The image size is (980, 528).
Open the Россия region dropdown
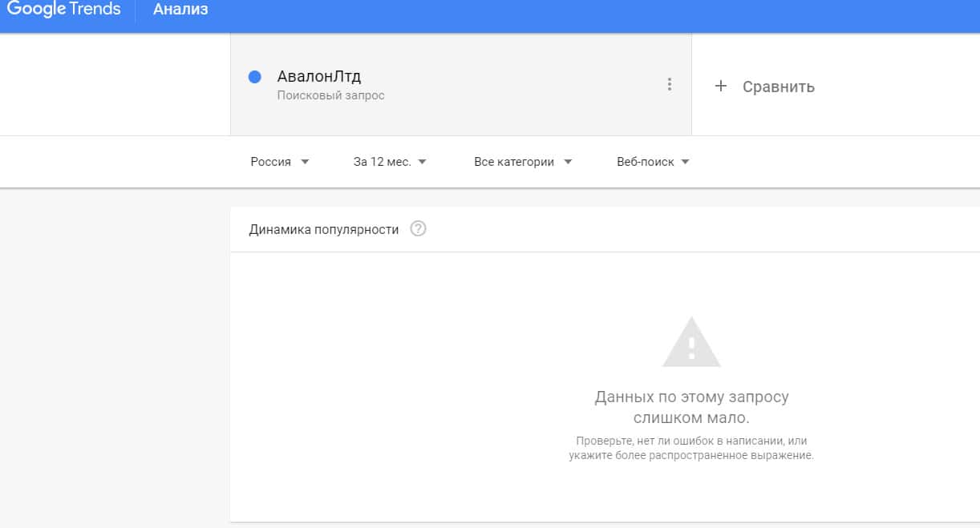coord(271,162)
